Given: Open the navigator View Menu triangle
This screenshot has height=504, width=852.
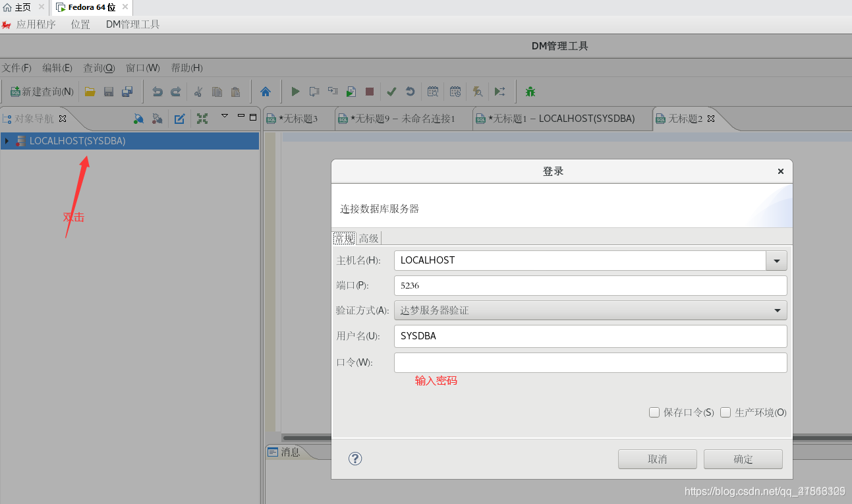Looking at the screenshot, I should coord(225,116).
